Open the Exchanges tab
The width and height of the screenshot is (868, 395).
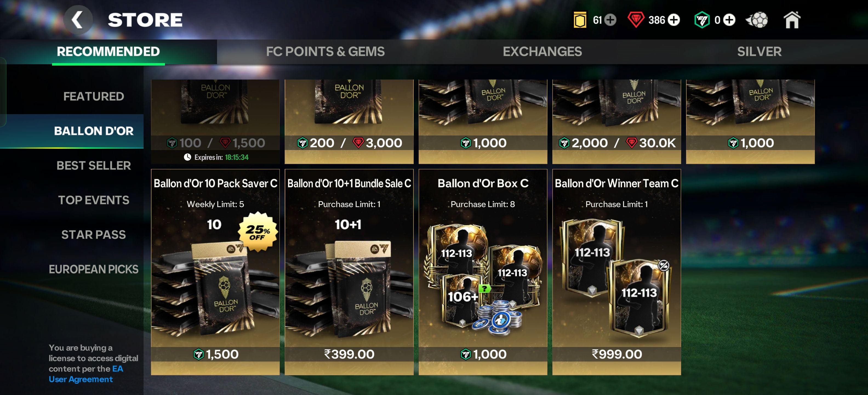[542, 52]
